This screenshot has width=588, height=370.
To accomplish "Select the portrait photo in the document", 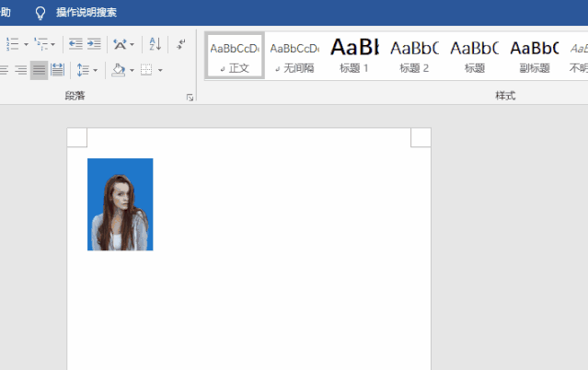I will tap(120, 204).
